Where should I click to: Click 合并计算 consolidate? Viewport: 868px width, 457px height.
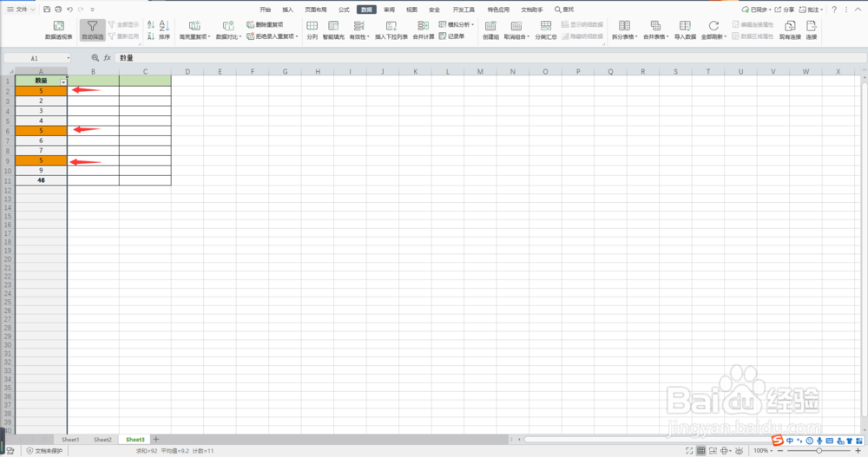[424, 29]
